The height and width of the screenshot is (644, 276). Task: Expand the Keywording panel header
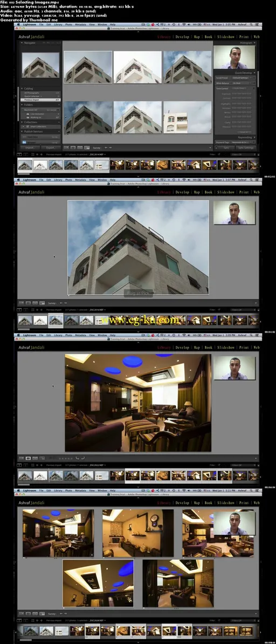[x=235, y=137]
